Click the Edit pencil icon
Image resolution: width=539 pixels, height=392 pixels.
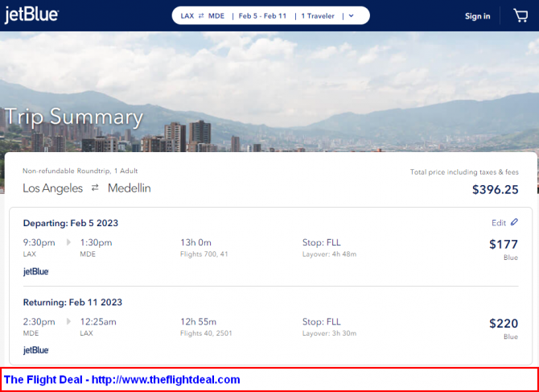point(514,222)
